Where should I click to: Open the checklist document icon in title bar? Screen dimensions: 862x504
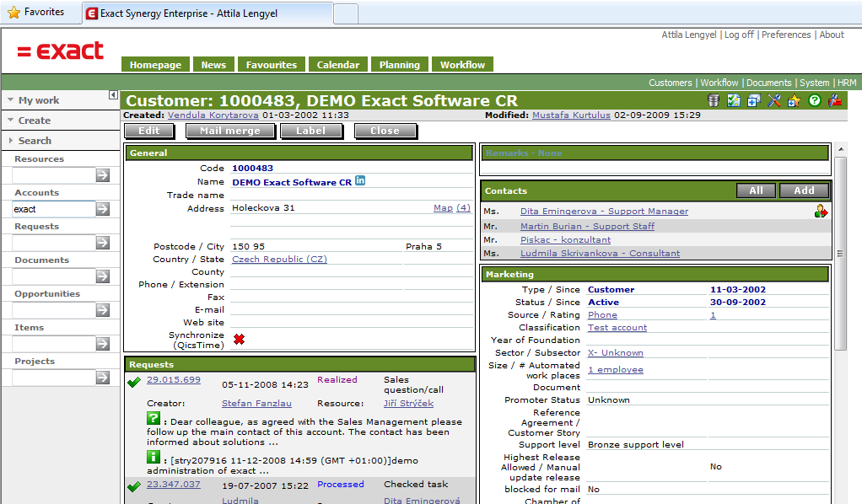coord(733,100)
